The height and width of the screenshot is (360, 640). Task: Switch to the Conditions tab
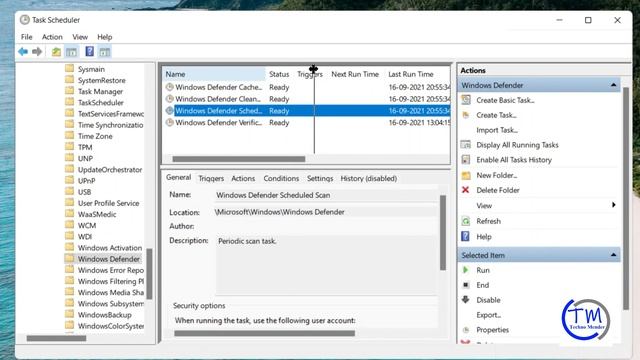[281, 178]
